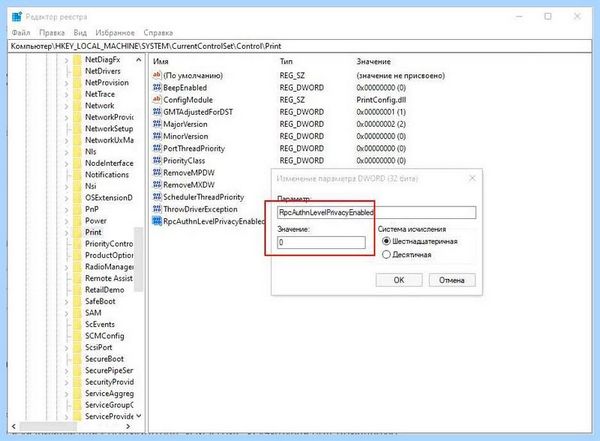The image size is (600, 441).
Task: Click the ThrowDriverException DWORD icon
Action: tap(157, 209)
